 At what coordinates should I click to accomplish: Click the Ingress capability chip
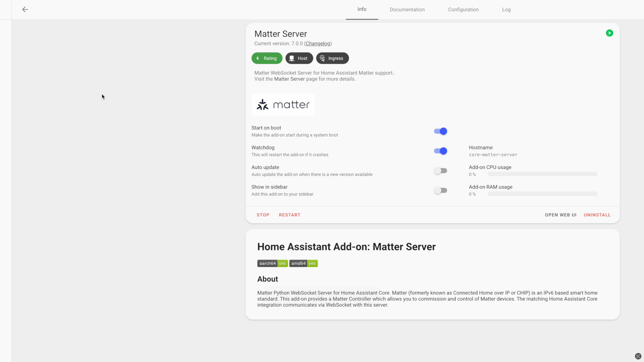pyautogui.click(x=332, y=58)
